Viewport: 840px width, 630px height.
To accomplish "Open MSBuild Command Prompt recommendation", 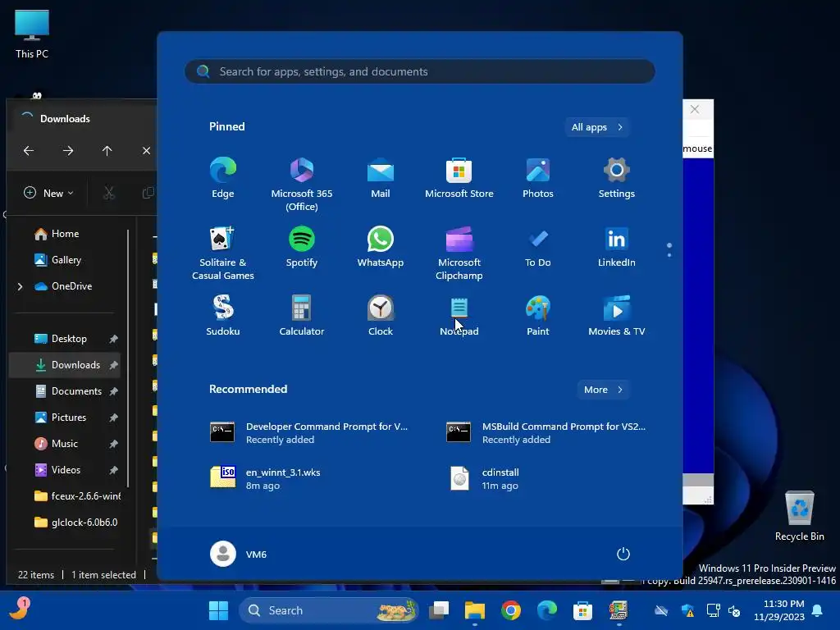I will tap(546, 433).
